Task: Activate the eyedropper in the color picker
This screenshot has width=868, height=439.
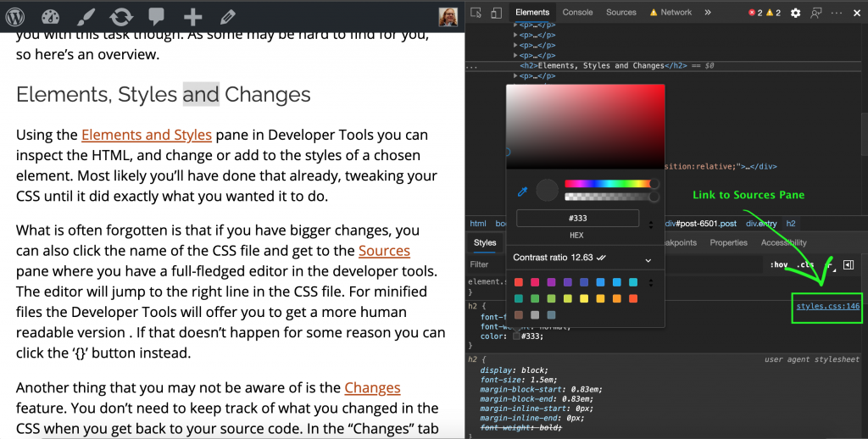Action: point(522,192)
